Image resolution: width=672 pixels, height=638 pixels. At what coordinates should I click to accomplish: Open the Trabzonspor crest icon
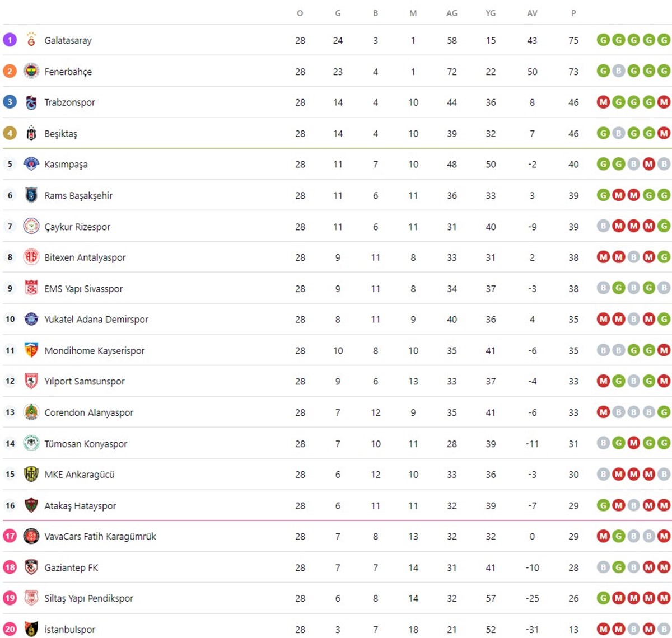[x=31, y=102]
